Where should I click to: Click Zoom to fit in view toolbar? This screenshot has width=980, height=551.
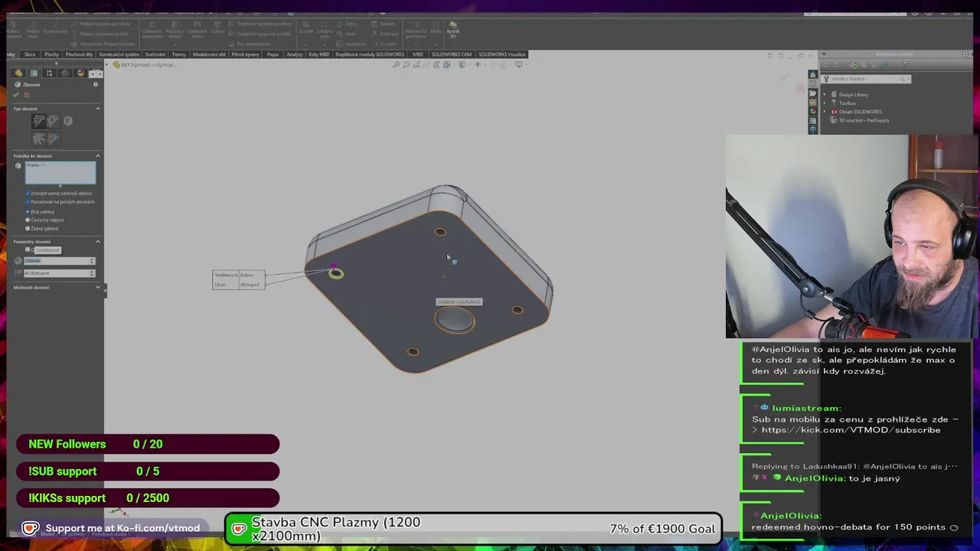(396, 64)
